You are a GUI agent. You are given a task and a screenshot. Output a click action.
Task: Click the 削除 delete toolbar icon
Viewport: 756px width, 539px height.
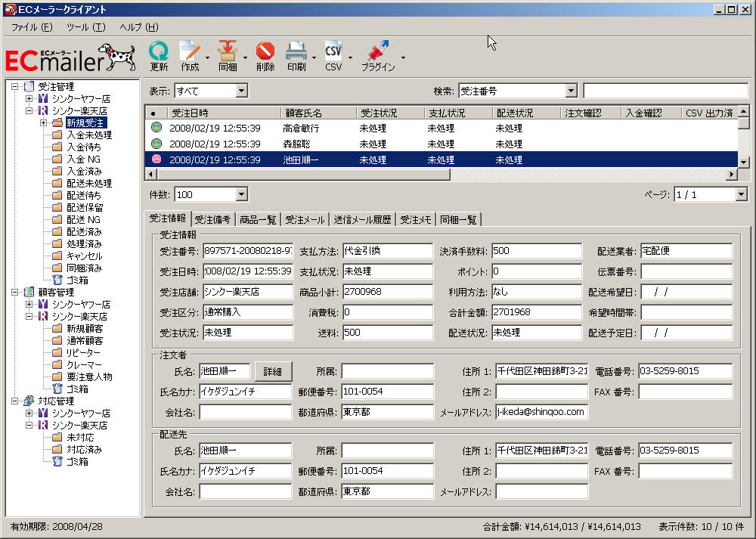coord(265,57)
